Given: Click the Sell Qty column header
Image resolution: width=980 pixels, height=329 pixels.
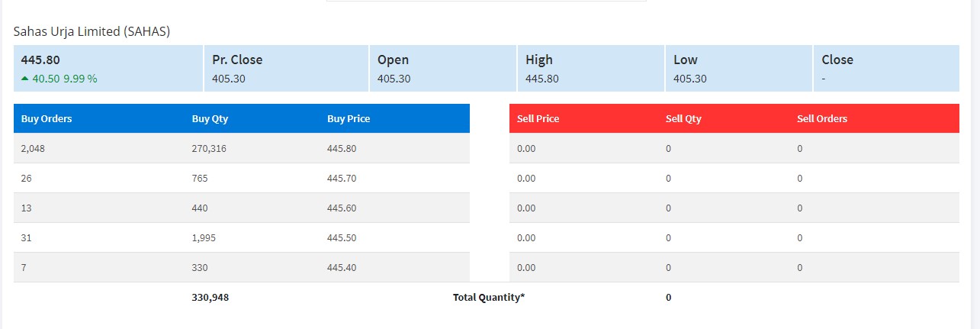Looking at the screenshot, I should pyautogui.click(x=683, y=119).
